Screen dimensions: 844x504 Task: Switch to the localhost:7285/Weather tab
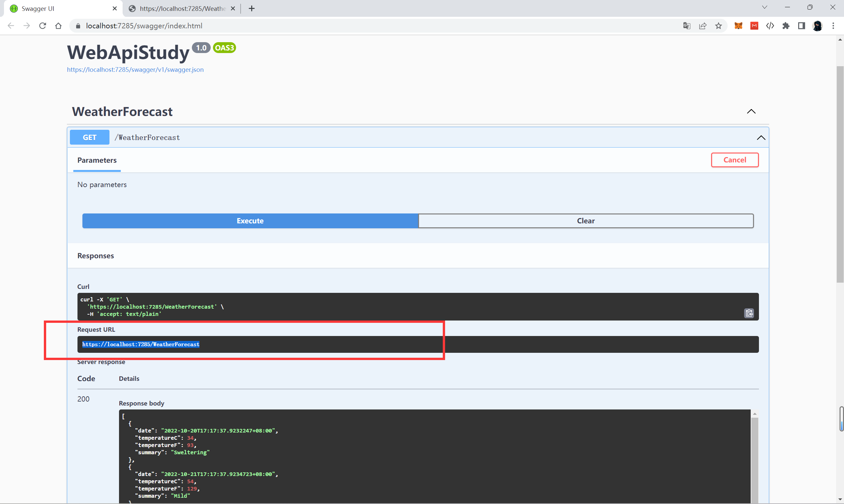pyautogui.click(x=183, y=9)
